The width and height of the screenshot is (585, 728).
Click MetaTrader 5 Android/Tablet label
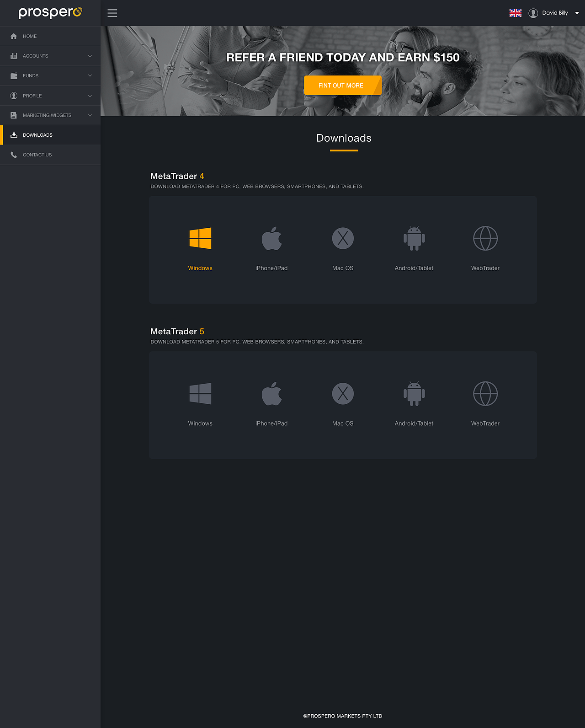click(414, 423)
